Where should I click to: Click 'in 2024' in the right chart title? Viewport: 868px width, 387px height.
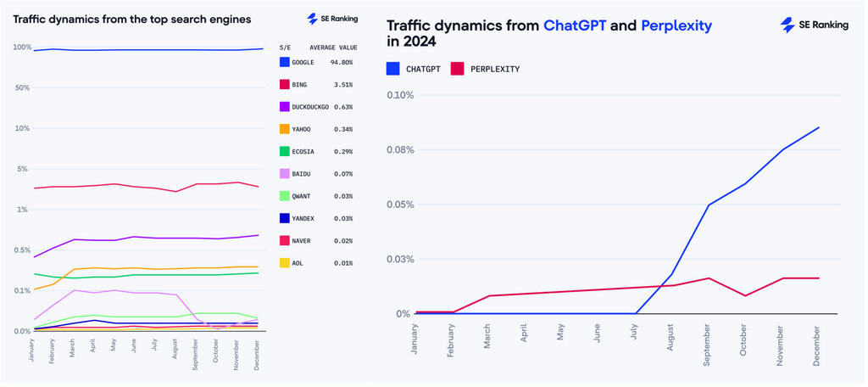tap(410, 42)
